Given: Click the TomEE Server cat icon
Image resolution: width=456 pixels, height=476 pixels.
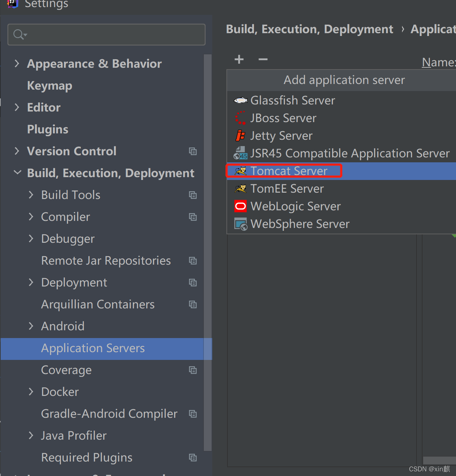Looking at the screenshot, I should [241, 189].
